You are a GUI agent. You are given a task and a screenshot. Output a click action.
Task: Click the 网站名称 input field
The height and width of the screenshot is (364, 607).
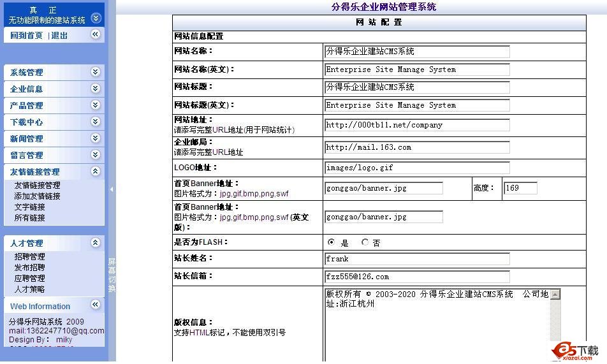point(417,52)
